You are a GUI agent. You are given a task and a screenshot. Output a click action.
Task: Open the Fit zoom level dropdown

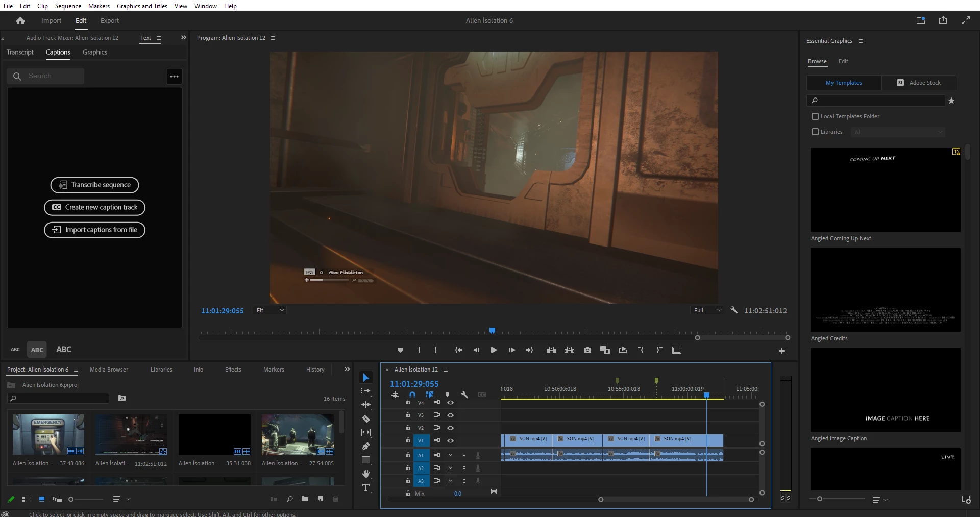pos(269,310)
